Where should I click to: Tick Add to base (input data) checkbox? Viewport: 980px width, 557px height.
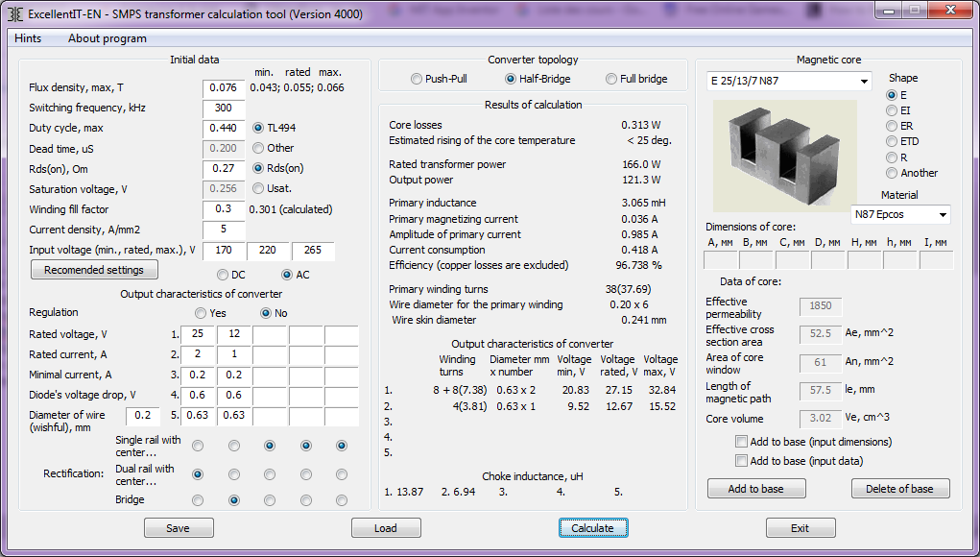(741, 461)
